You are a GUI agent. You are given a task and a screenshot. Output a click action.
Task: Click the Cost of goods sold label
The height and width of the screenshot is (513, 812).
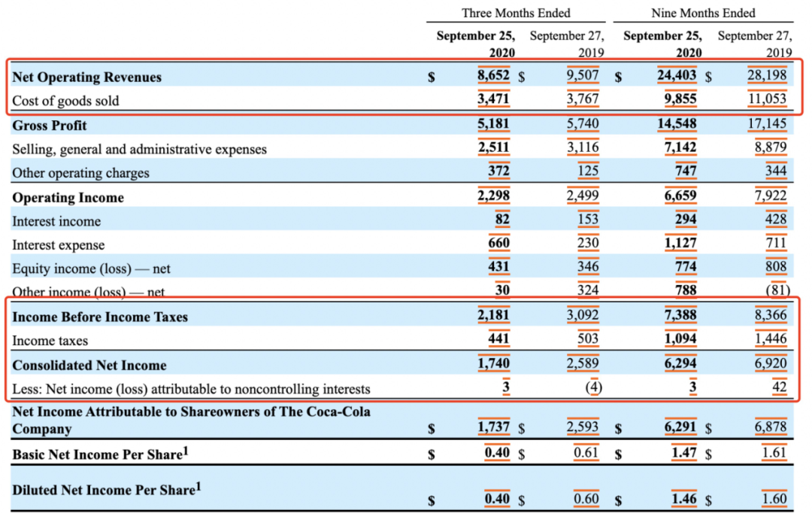pyautogui.click(x=65, y=101)
